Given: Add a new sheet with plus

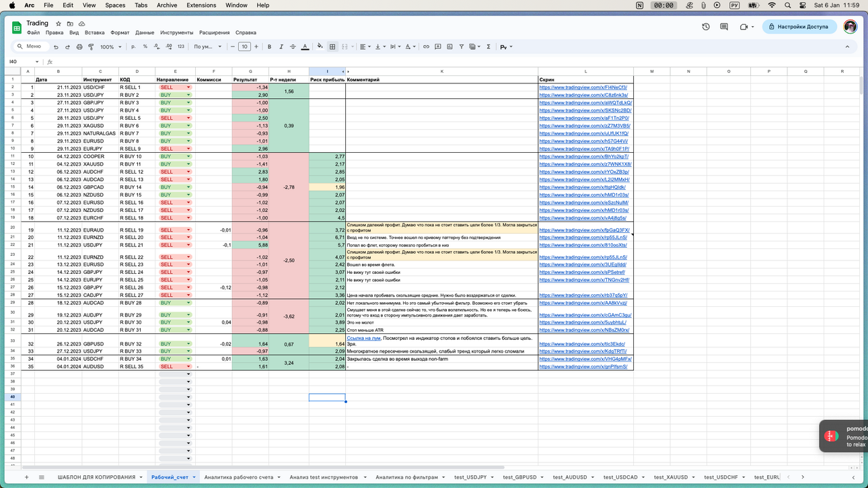Looking at the screenshot, I should pyautogui.click(x=27, y=477).
